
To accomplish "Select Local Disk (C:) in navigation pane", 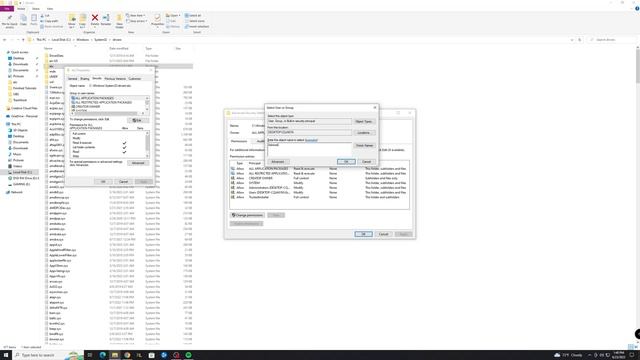I will (x=22, y=172).
